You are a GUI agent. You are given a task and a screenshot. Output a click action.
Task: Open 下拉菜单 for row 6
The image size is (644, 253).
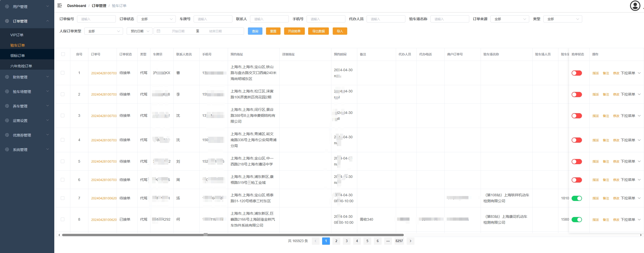(x=631, y=180)
